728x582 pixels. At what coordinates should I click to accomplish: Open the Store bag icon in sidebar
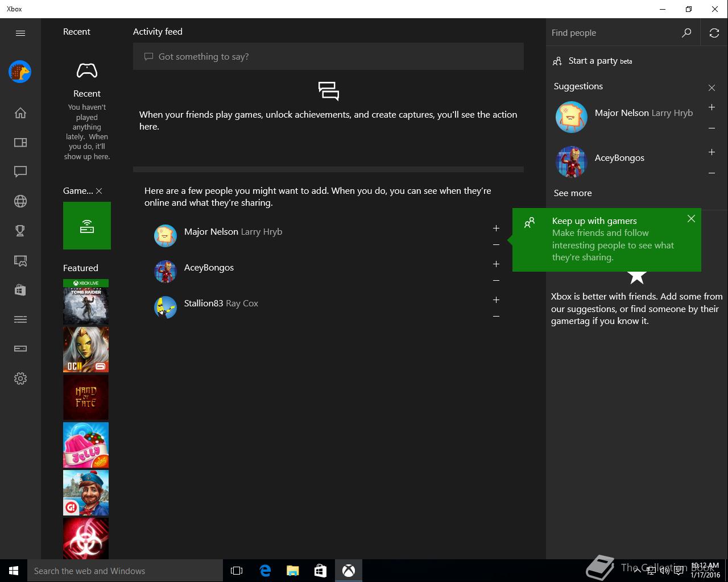point(20,290)
